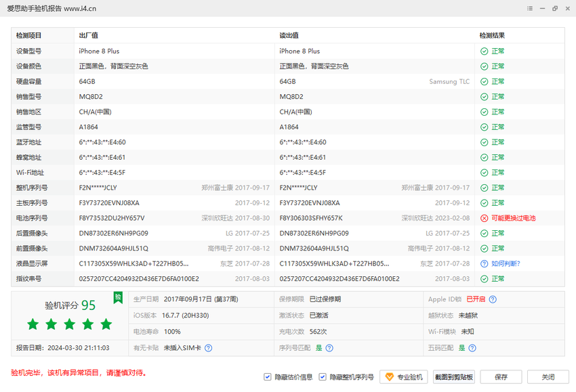
Task: Click factory rear camera serial DN87302ER6NH9PG09
Action: (x=114, y=234)
